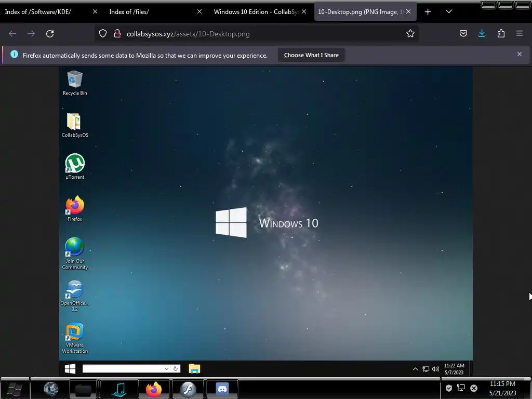This screenshot has width=532, height=399.
Task: Click the address bar URL field
Action: 258,34
